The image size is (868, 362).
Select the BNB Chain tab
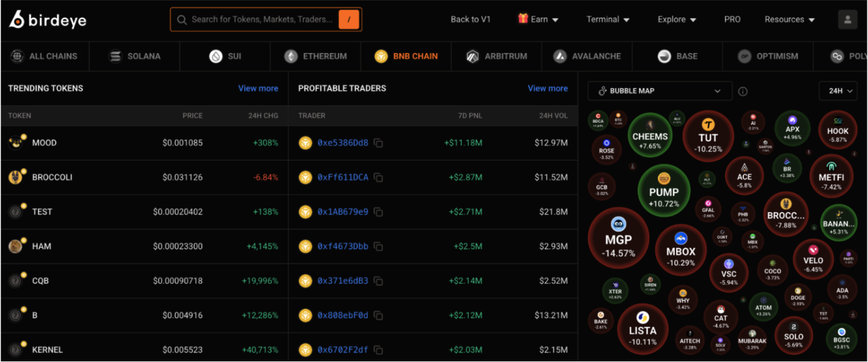pyautogui.click(x=406, y=56)
